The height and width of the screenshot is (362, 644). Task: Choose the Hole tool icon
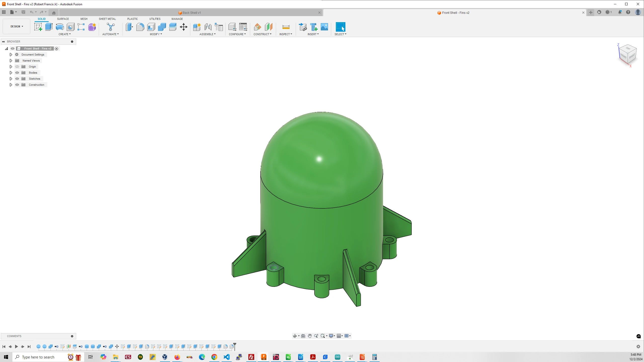pos(70,27)
